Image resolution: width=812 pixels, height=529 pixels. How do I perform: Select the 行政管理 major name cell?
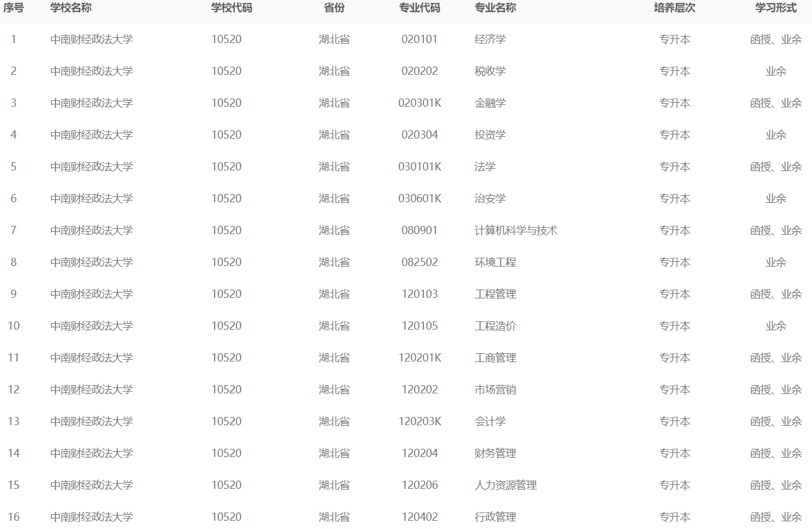(495, 517)
